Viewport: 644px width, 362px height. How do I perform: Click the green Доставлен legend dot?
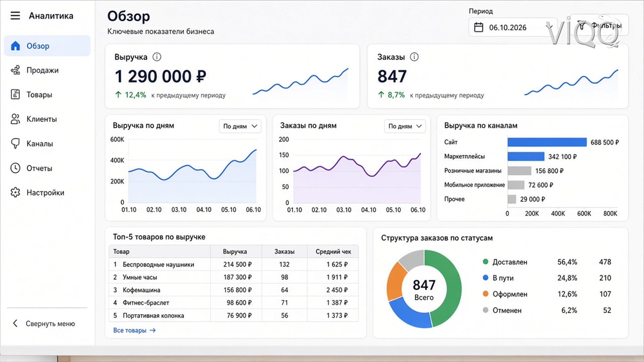tap(485, 261)
